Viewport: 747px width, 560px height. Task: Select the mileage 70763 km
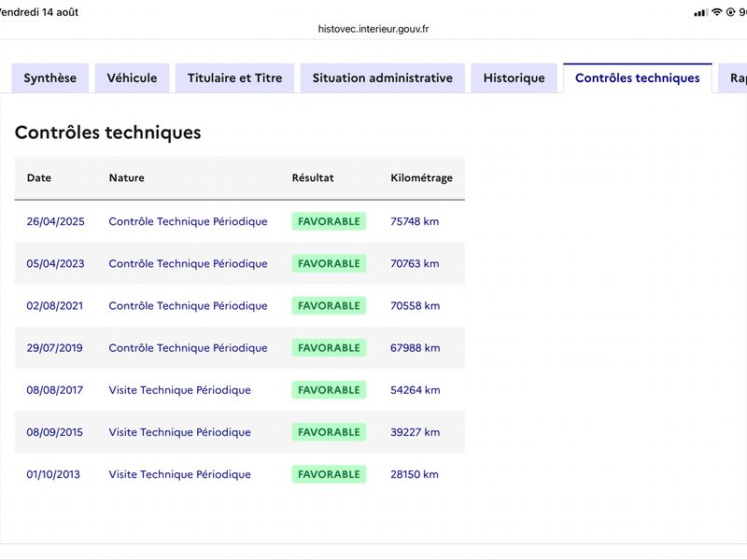click(415, 264)
